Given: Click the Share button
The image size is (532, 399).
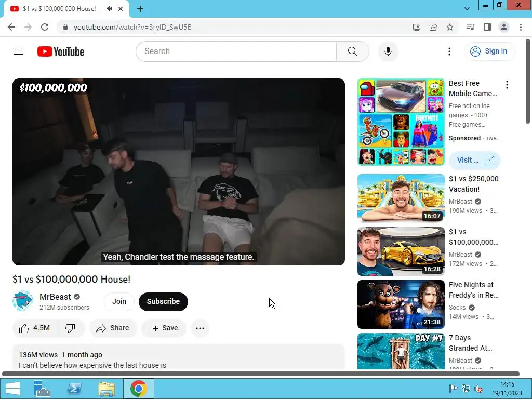Looking at the screenshot, I should point(113,328).
